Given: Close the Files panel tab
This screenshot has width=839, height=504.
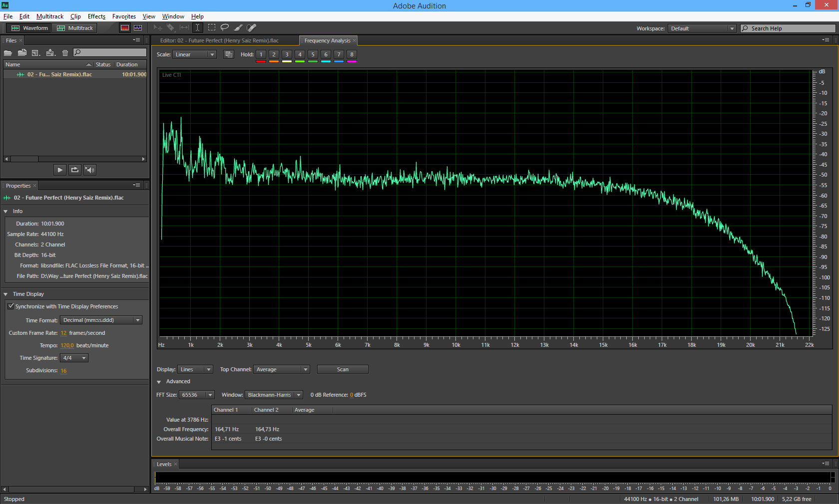Looking at the screenshot, I should [x=20, y=40].
